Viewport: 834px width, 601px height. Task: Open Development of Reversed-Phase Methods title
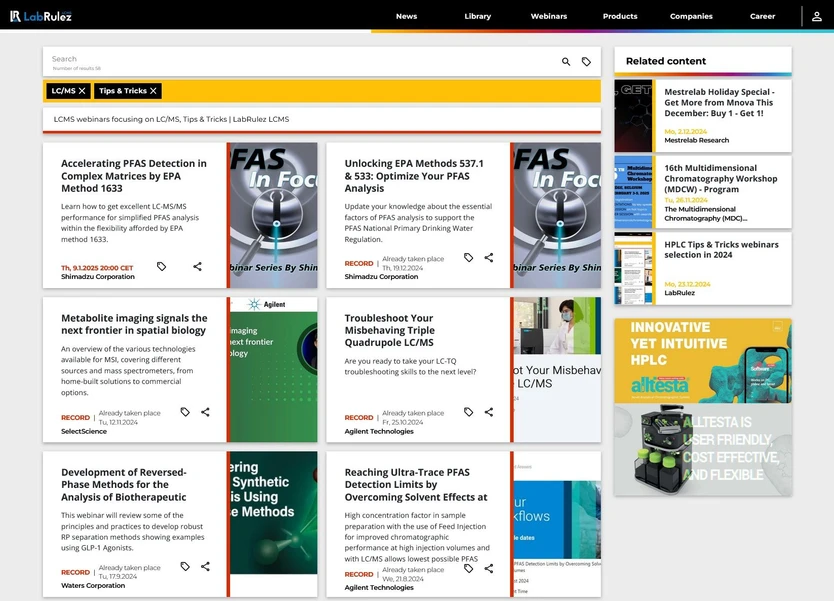pos(124,485)
